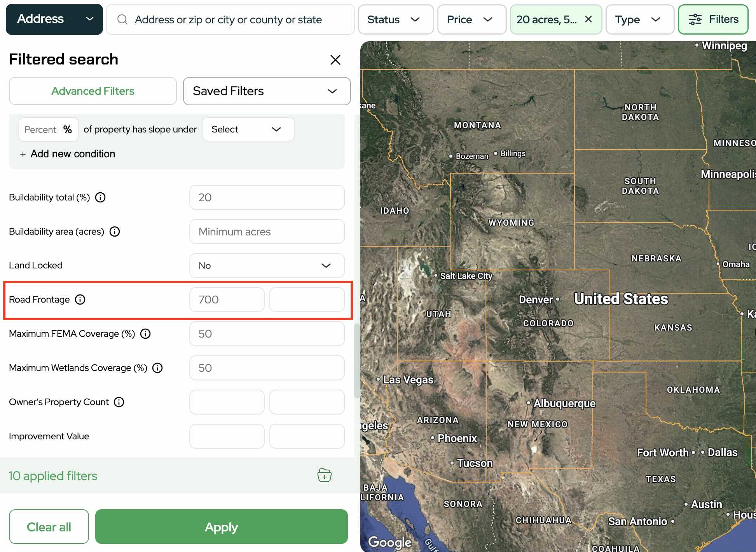Open the slope under Select dropdown
756x552 pixels.
[x=248, y=129]
